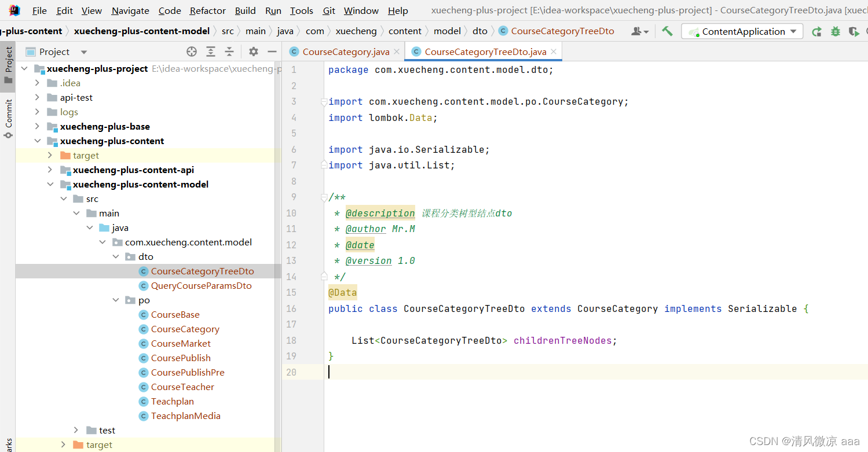Open the Tools menu
Viewport: 868px width, 452px height.
point(302,10)
